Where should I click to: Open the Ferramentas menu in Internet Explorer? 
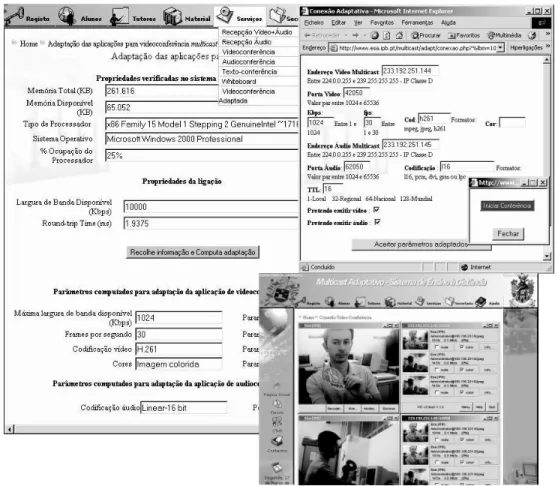[417, 23]
